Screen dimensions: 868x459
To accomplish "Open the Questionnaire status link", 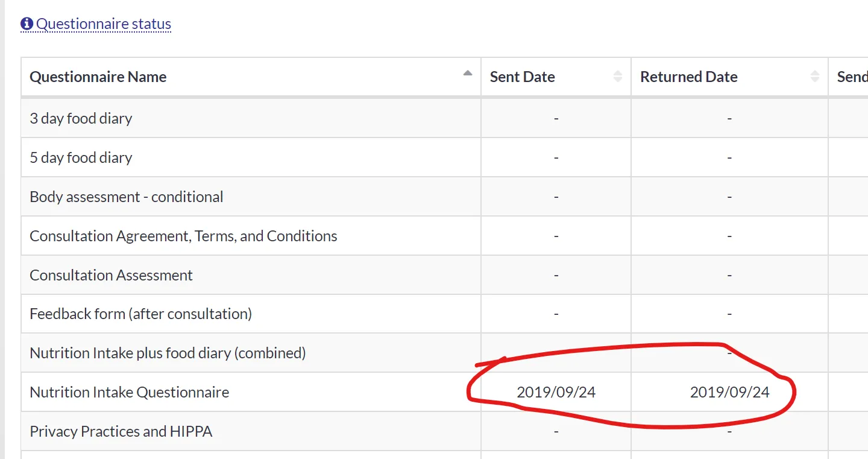I will [104, 24].
